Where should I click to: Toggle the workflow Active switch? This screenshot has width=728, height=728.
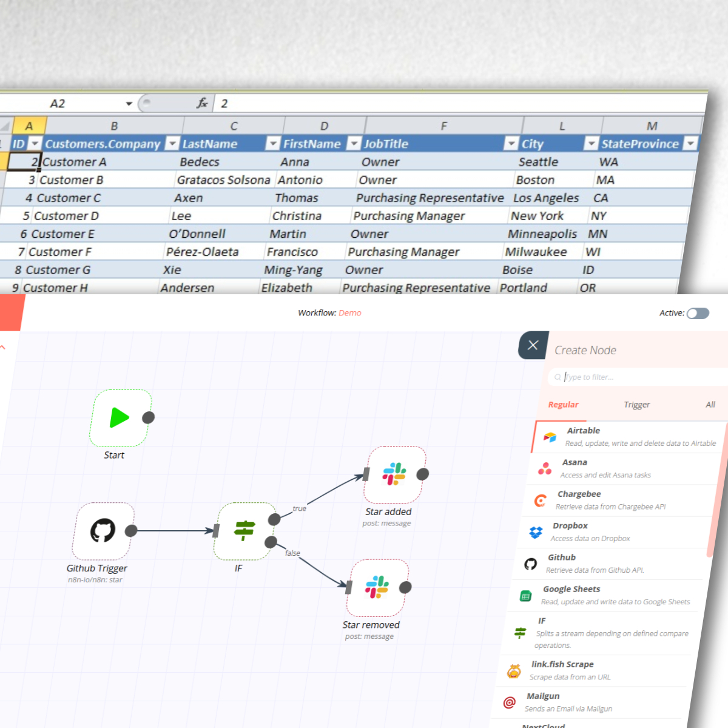point(698,313)
